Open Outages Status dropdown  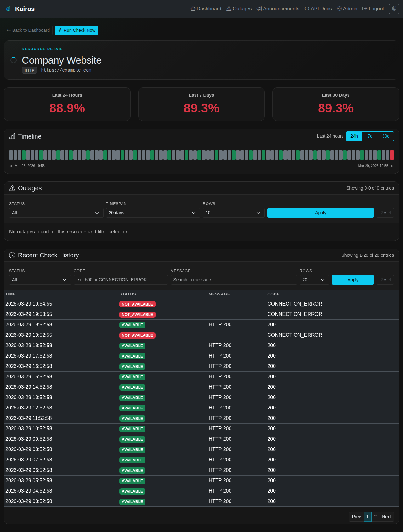coord(56,213)
